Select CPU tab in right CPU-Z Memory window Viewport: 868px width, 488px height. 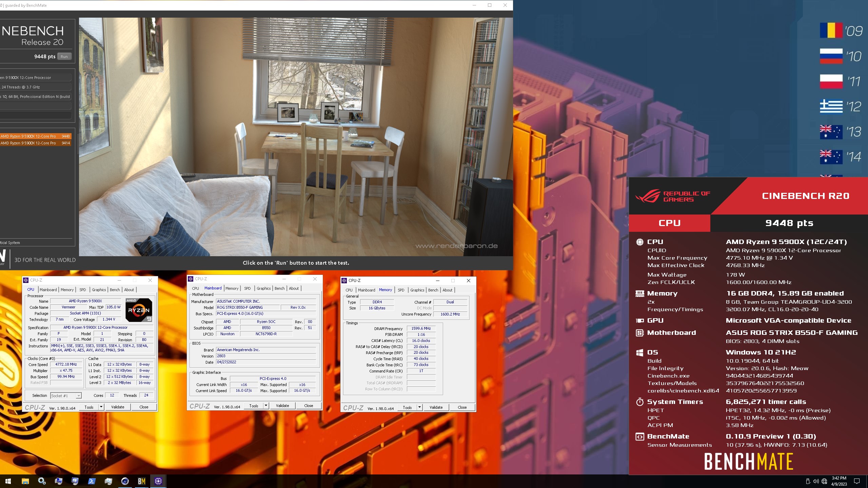pos(349,290)
